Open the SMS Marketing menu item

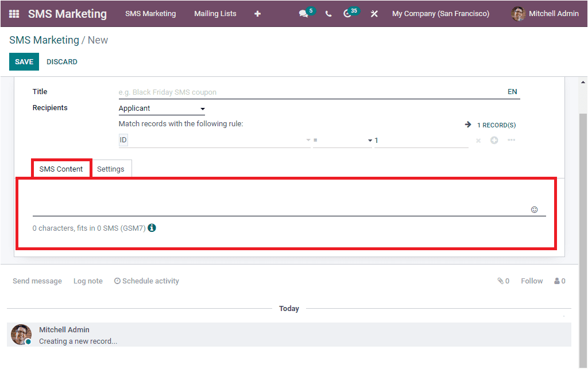150,14
